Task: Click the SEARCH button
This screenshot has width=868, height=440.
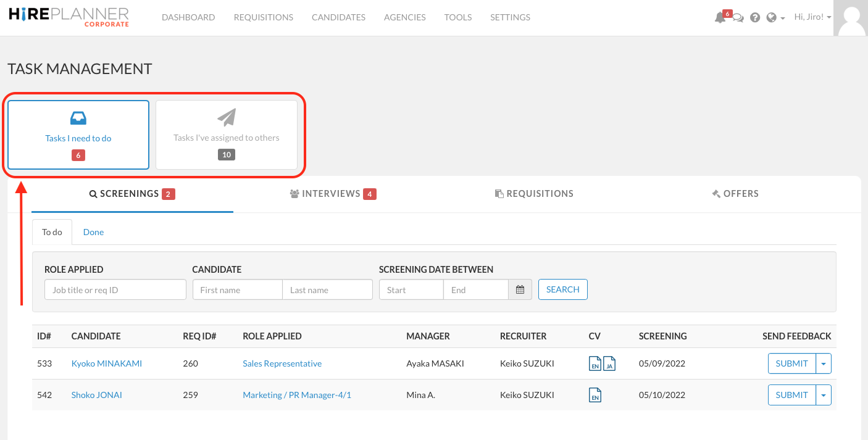Action: tap(562, 289)
